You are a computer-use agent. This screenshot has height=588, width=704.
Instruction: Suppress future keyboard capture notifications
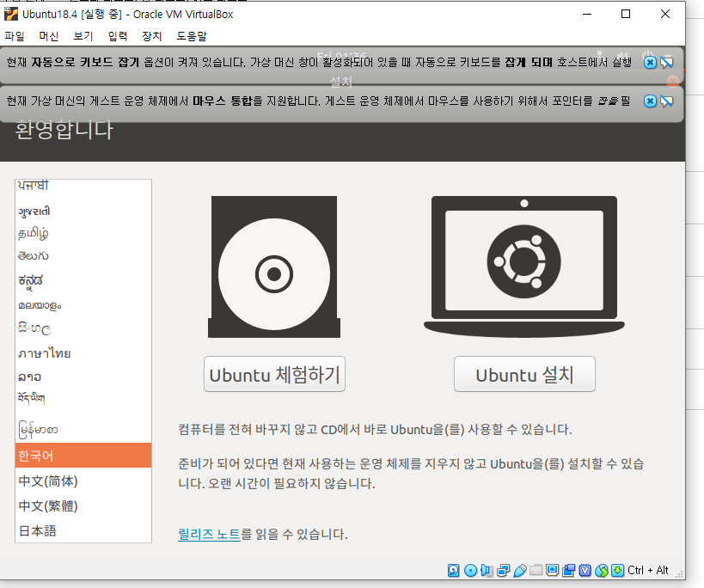(667, 62)
